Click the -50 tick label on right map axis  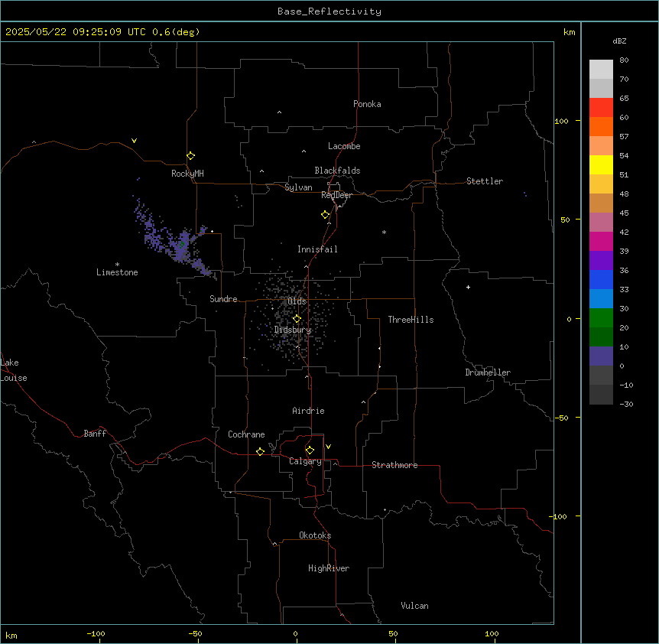562,418
